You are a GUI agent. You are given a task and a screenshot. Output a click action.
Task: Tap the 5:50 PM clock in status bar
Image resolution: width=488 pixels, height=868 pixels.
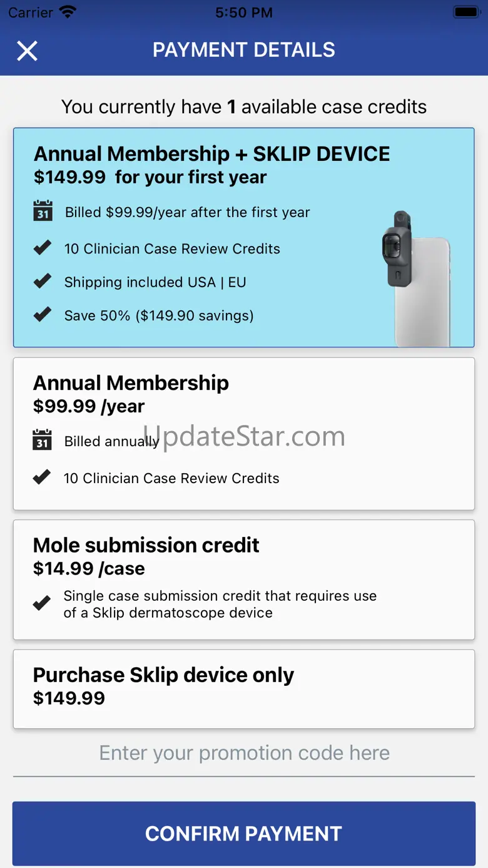point(243,13)
